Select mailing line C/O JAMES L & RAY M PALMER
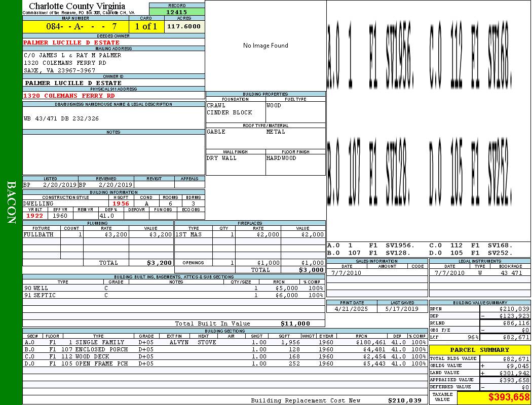The height and width of the screenshot is (405, 532). (x=72, y=55)
